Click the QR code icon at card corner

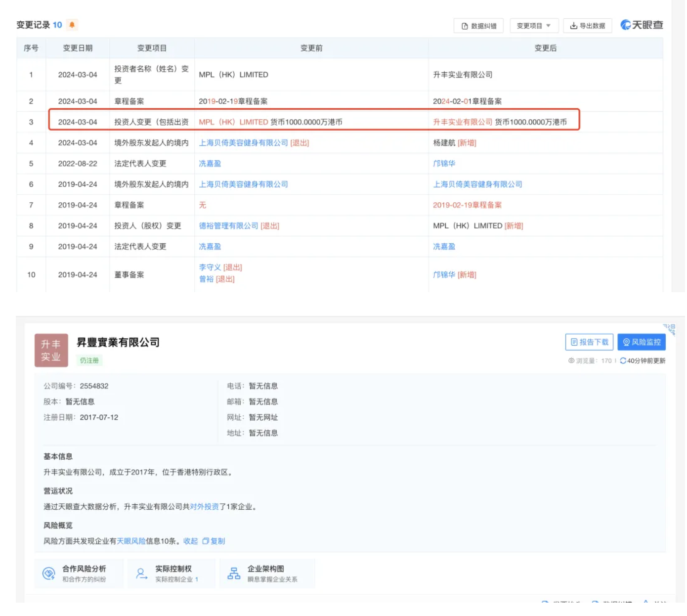669,329
